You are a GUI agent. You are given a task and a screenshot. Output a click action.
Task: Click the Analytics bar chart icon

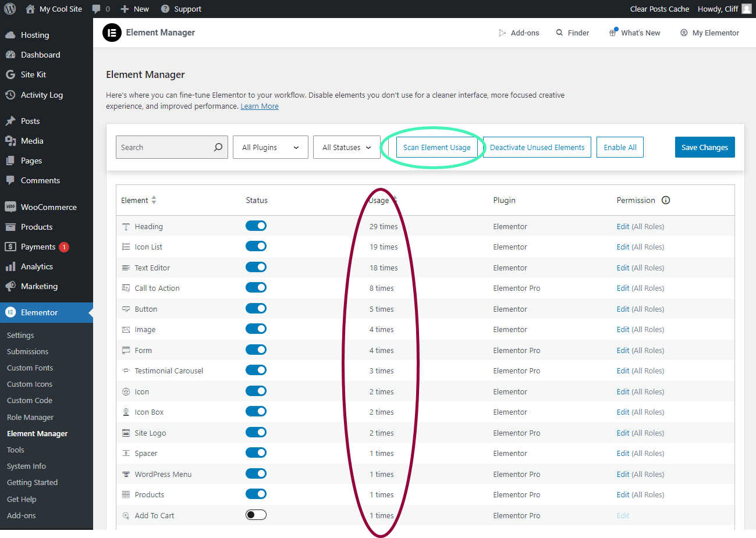pyautogui.click(x=10, y=266)
